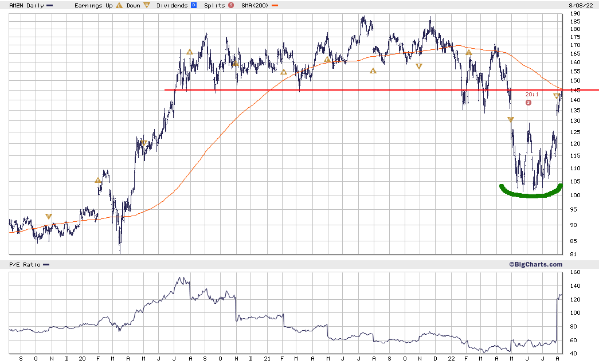Screen dimensions: 599x364
Task: Click the 'Splits' legend text
Action: (215, 5)
